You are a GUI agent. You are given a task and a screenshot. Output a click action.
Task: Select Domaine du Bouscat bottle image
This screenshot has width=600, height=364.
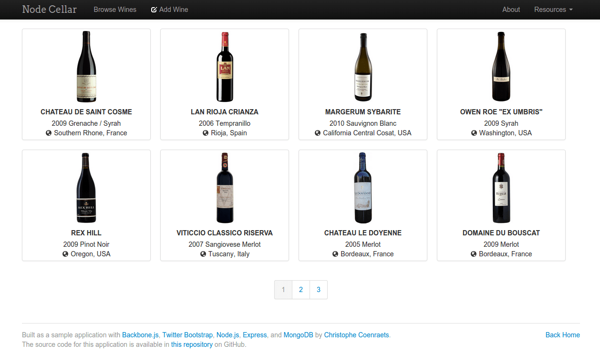coord(501,188)
